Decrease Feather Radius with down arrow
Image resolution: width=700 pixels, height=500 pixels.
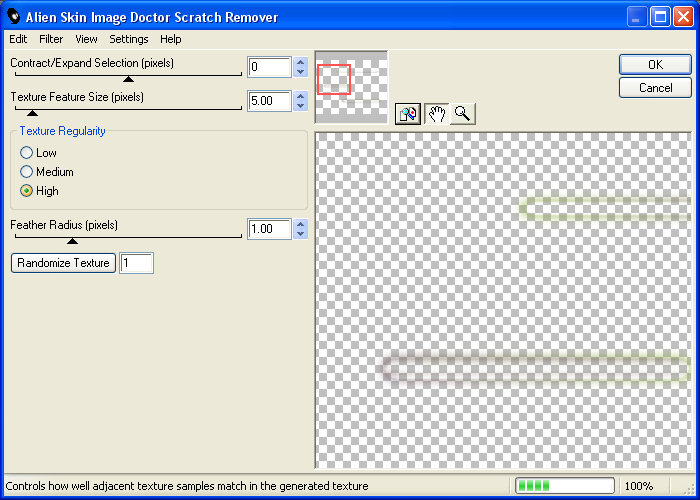coord(301,234)
